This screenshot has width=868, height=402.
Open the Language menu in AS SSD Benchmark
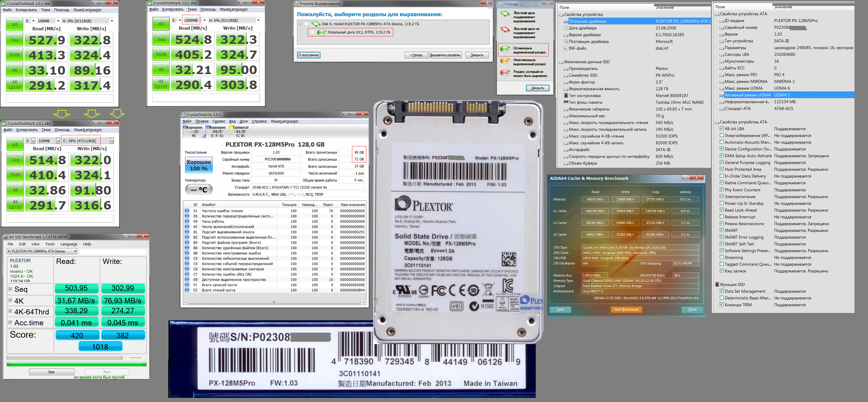[69, 244]
